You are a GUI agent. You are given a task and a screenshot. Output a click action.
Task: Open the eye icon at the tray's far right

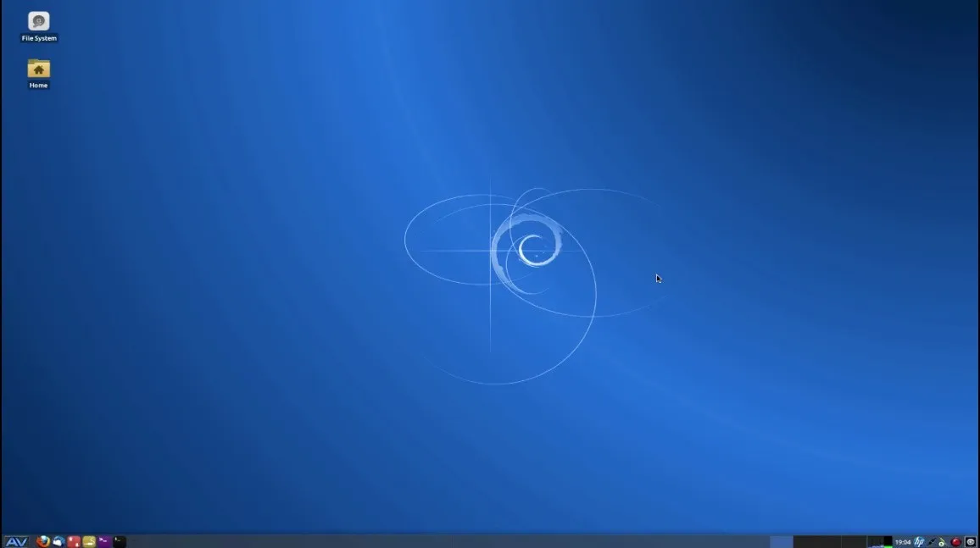pyautogui.click(x=970, y=541)
